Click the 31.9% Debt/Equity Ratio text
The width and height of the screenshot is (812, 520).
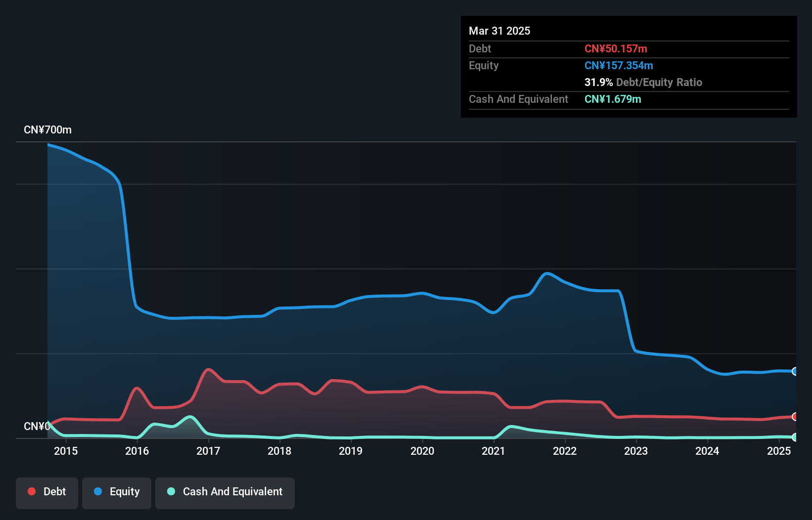643,82
